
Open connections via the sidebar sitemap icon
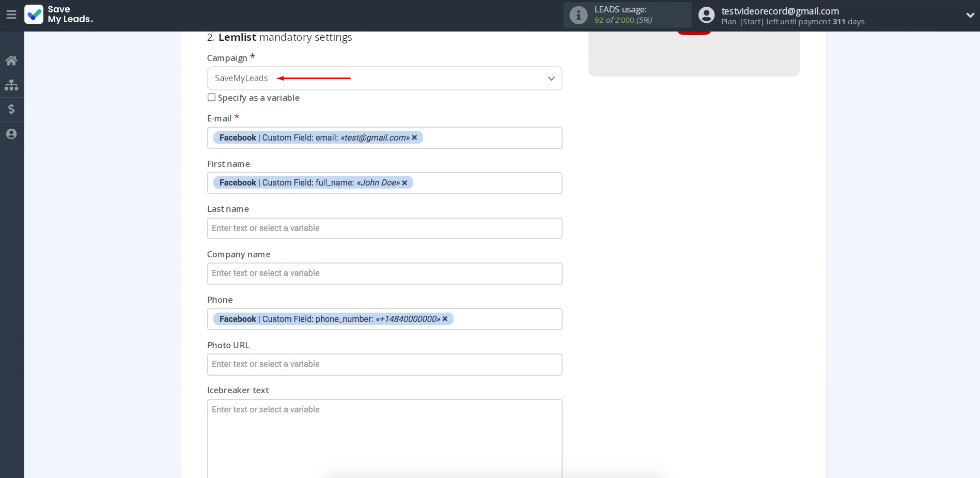click(x=11, y=85)
